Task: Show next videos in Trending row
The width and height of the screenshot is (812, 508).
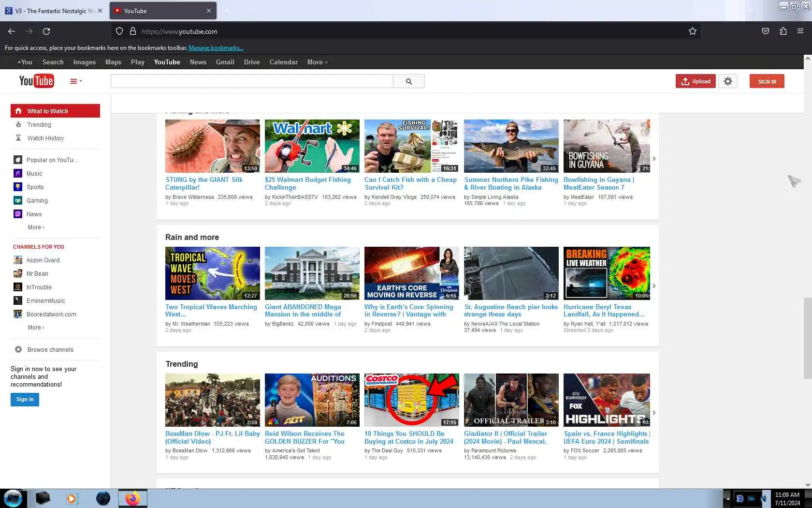Action: pyautogui.click(x=654, y=413)
